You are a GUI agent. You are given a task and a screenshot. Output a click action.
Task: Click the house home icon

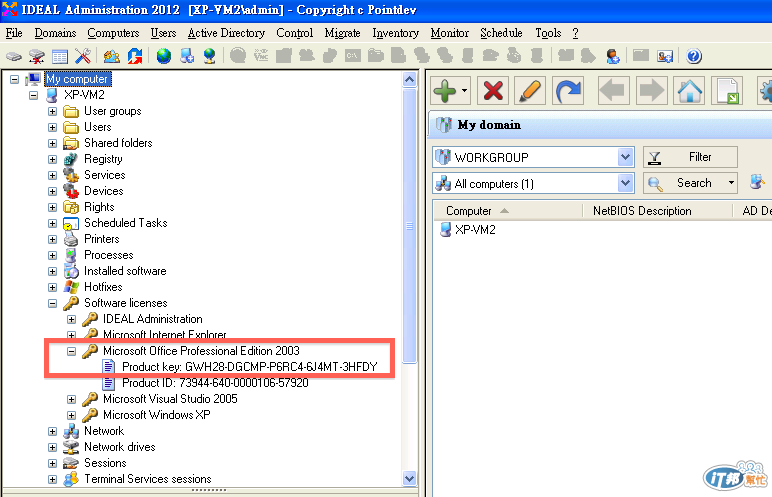690,91
